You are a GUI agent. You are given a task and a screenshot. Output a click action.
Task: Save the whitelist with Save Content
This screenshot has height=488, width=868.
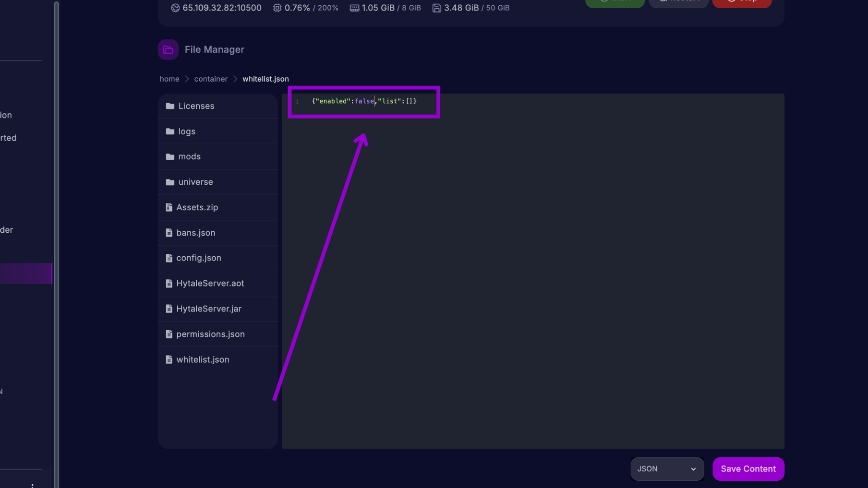tap(748, 469)
